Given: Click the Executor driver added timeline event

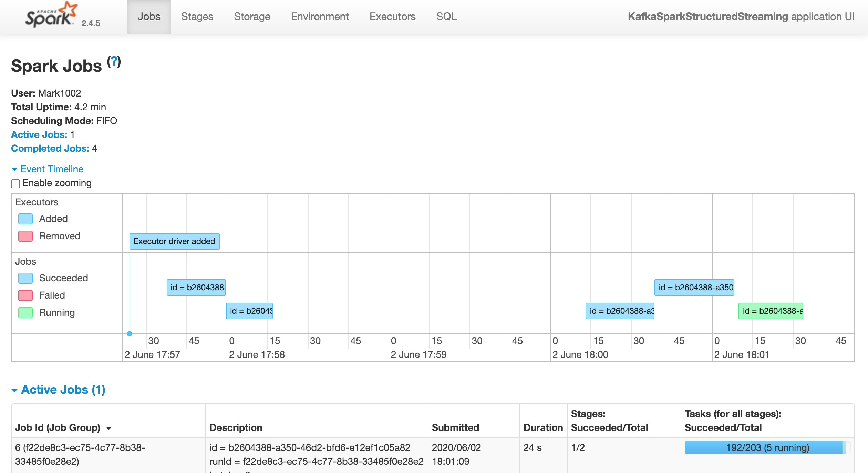Looking at the screenshot, I should coord(174,241).
